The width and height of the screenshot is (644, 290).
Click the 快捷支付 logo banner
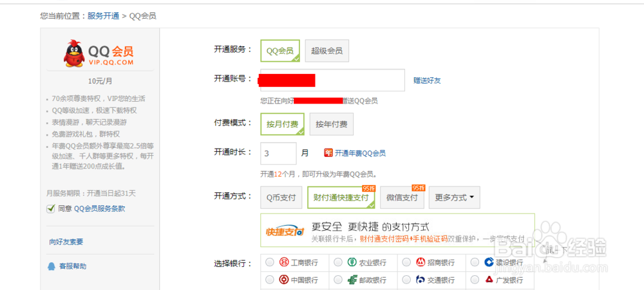pyautogui.click(x=285, y=231)
